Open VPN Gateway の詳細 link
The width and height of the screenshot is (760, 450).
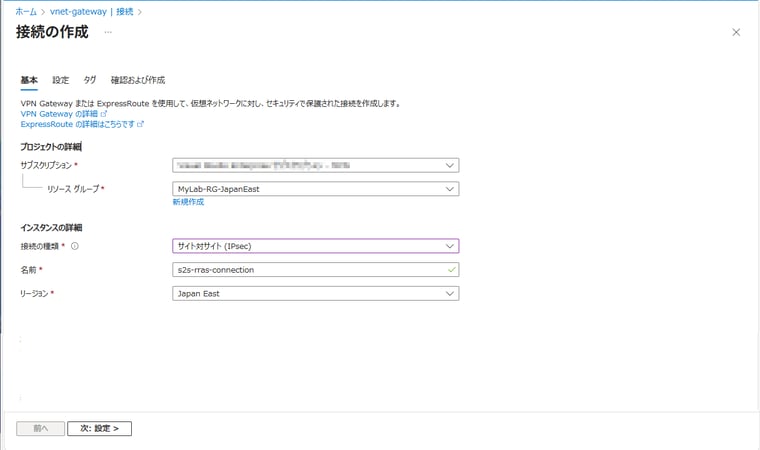63,114
